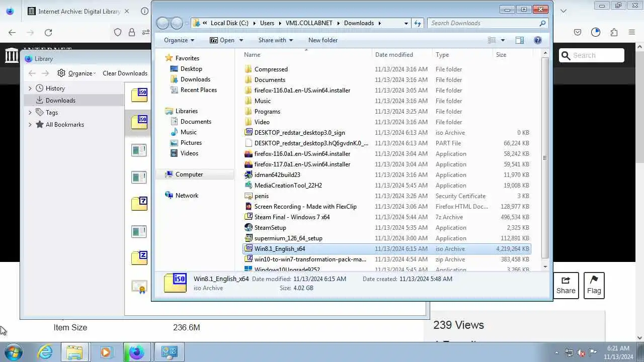The width and height of the screenshot is (644, 362).
Task: Open the views dropdown arrow in Explorer
Action: [503, 40]
